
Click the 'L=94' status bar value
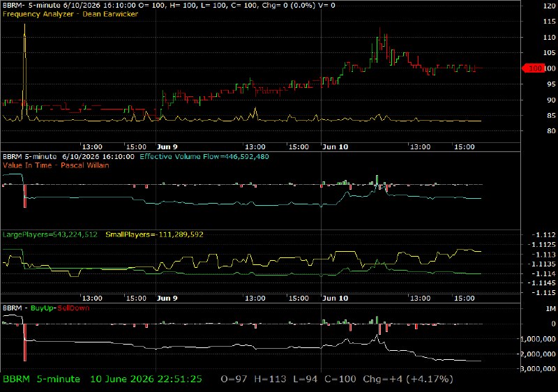(x=305, y=379)
